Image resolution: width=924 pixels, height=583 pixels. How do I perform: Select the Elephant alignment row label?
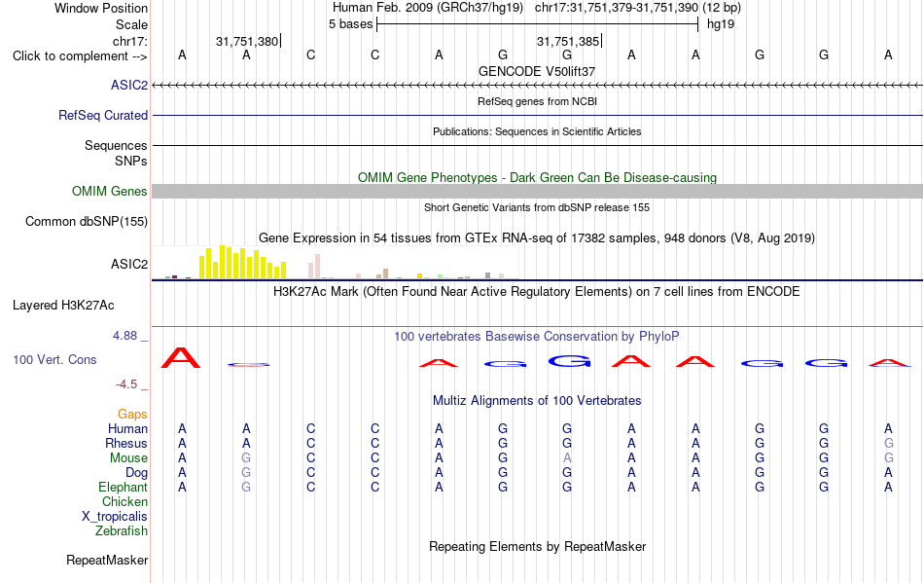pyautogui.click(x=124, y=488)
